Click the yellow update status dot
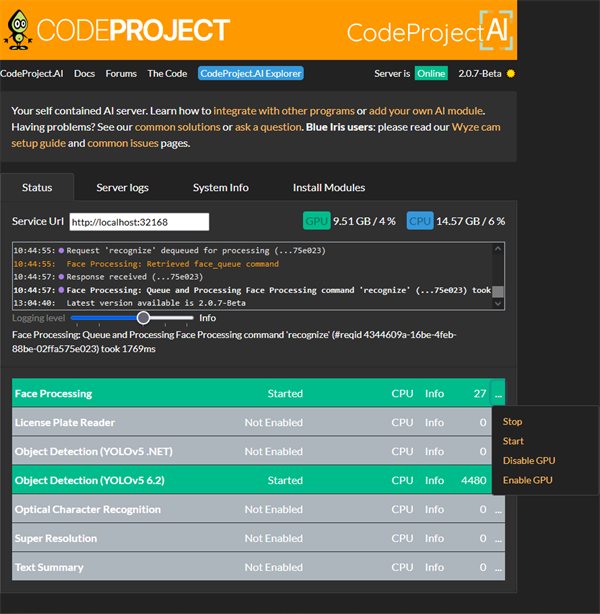This screenshot has width=600, height=614. pos(511,74)
